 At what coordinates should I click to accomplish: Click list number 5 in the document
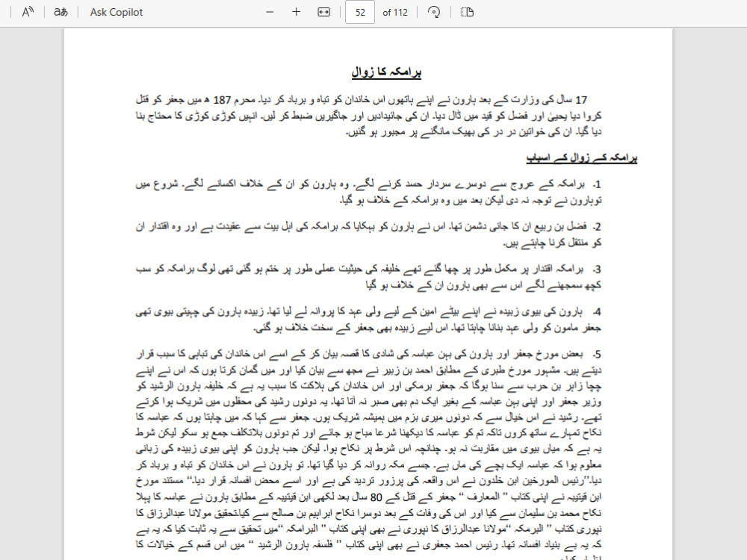click(597, 355)
